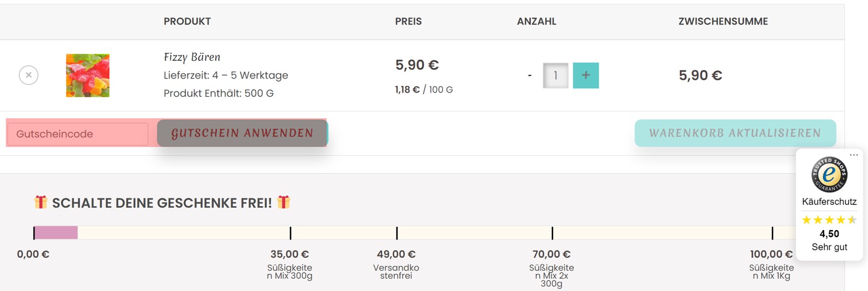The image size is (868, 291).
Task: Decrease quantity with the minus button
Action: 530,76
